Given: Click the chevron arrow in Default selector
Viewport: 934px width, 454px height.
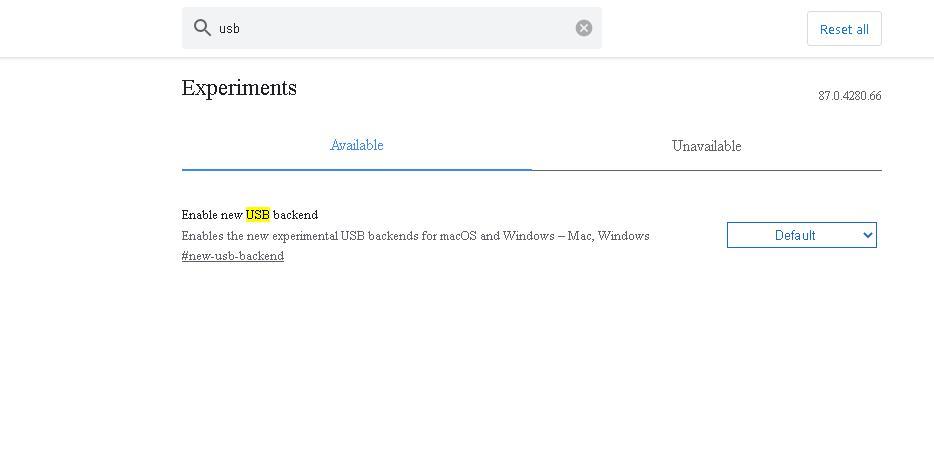Looking at the screenshot, I should [x=867, y=235].
